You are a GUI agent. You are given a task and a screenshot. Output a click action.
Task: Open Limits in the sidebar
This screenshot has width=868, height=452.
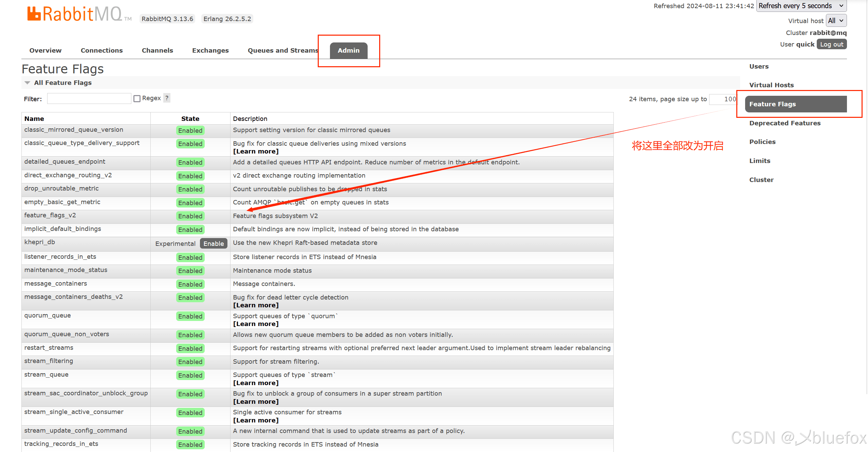[760, 161]
